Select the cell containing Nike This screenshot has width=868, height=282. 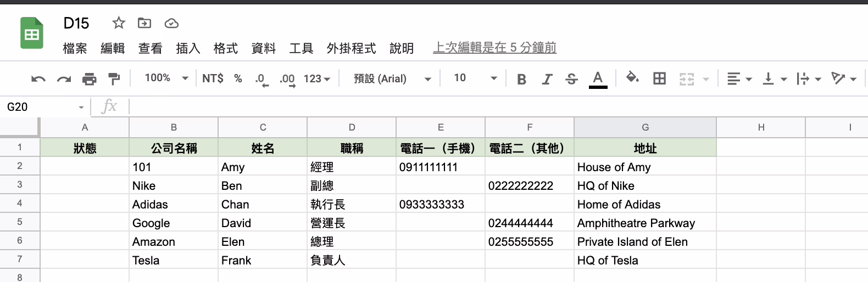coord(174,185)
